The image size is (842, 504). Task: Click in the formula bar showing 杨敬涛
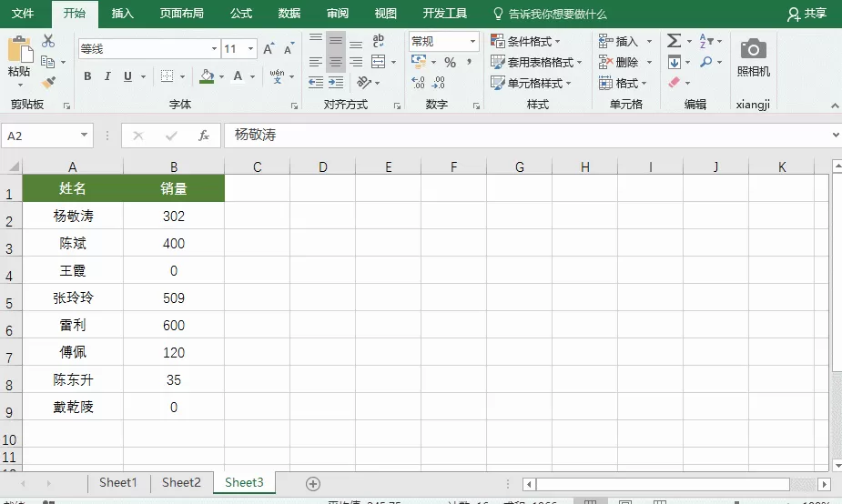[x=529, y=135]
